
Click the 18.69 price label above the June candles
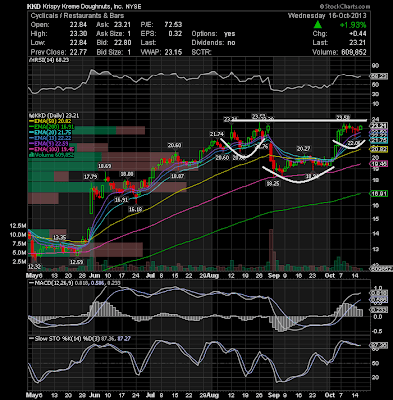pos(104,166)
